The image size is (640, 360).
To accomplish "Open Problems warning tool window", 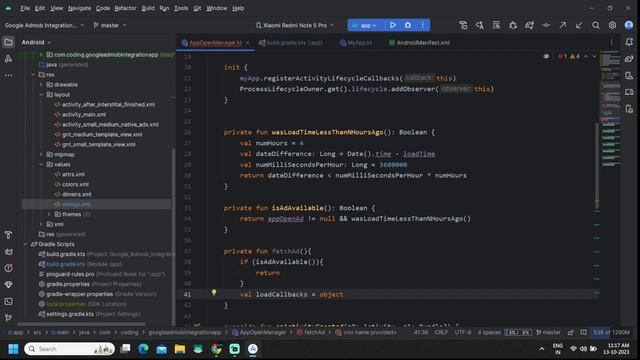I will 8,268.
